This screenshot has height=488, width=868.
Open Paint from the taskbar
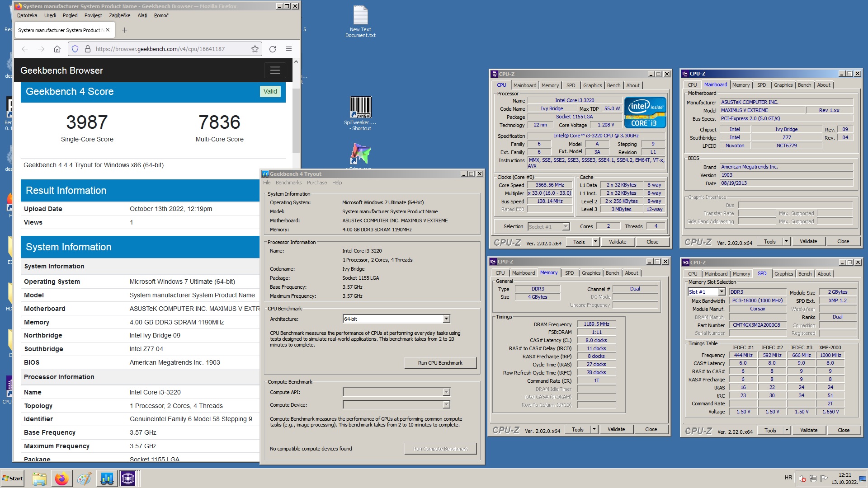84,479
